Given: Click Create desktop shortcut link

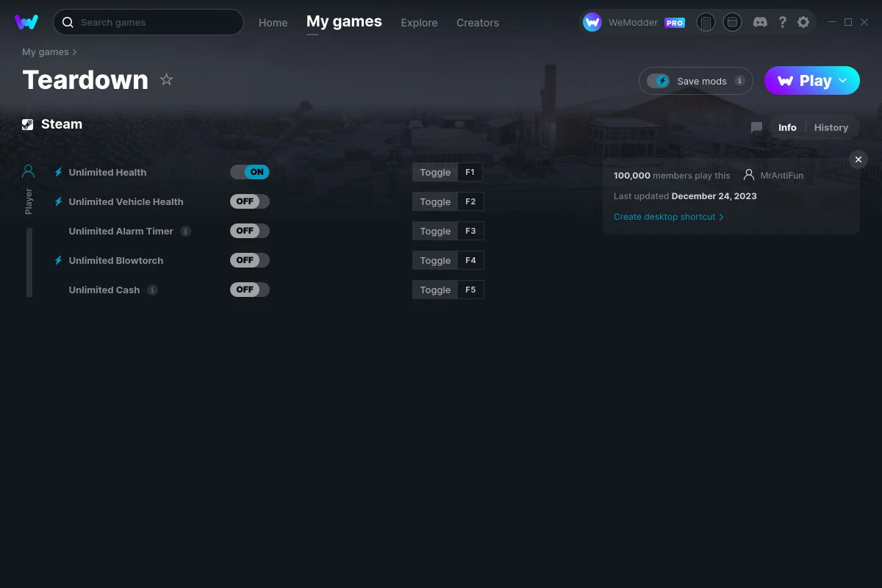Looking at the screenshot, I should [669, 217].
